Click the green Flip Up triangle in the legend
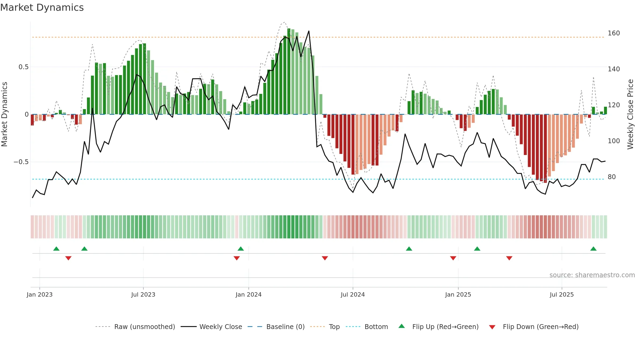This screenshot has width=644, height=362. (x=401, y=326)
